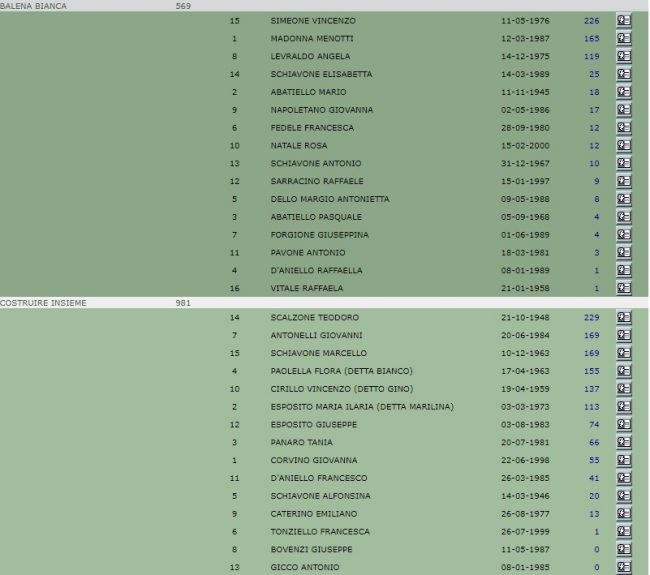
Task: Open the details icon beside Levraldo Angela
Action: pos(624,56)
